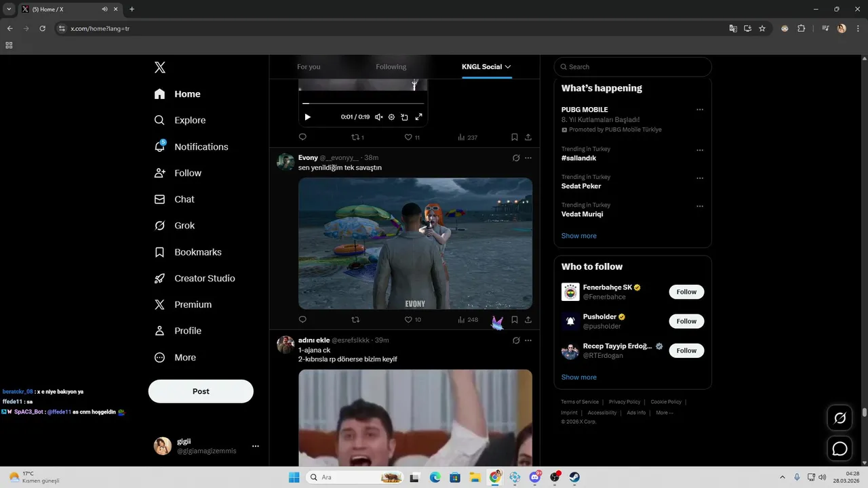Open options for PUBG MOBILE trend

tap(700, 110)
